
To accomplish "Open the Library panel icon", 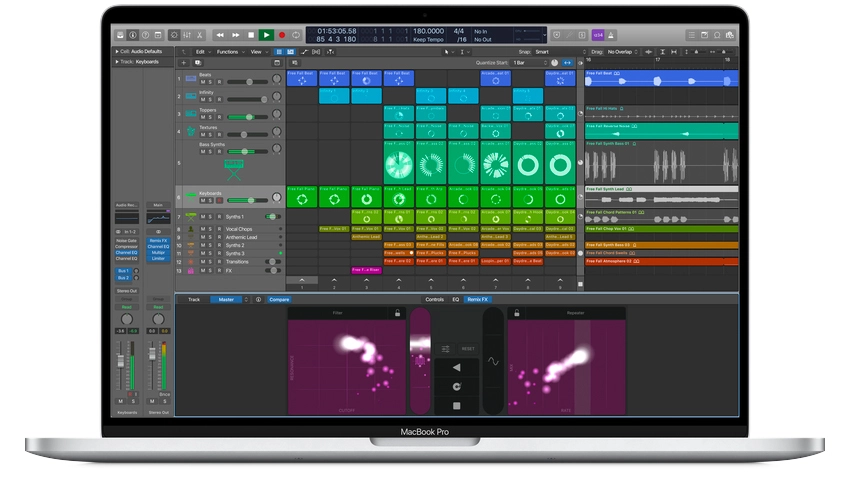I will click(x=120, y=35).
